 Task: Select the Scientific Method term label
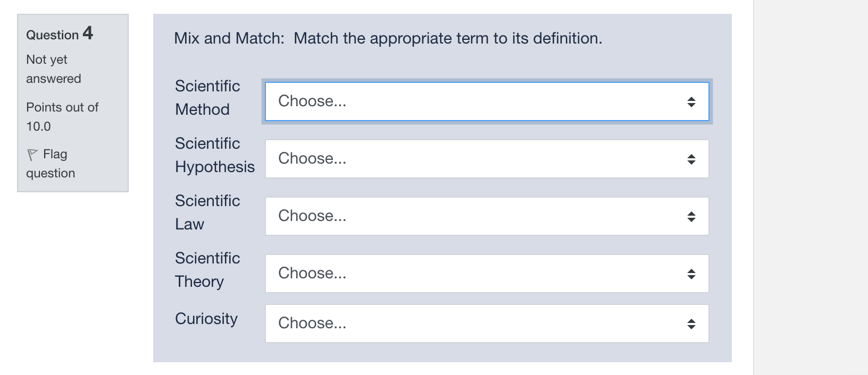click(x=207, y=98)
